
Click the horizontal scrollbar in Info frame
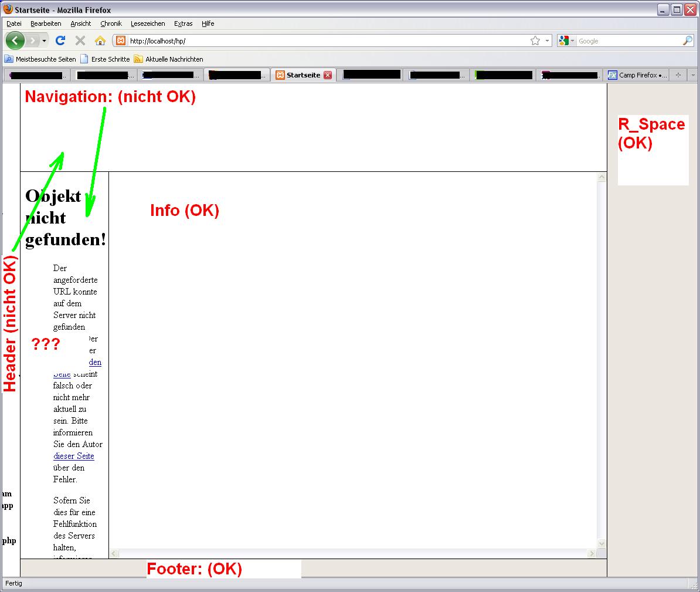pyautogui.click(x=353, y=553)
